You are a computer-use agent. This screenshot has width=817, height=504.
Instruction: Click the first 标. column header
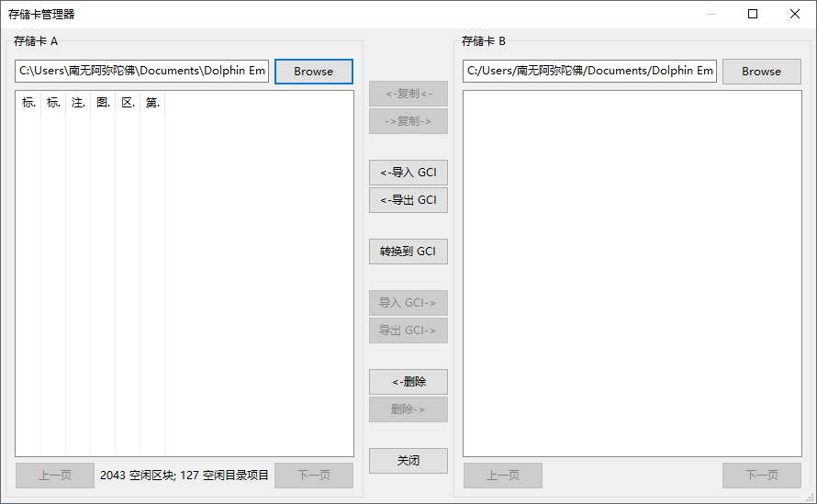click(28, 103)
